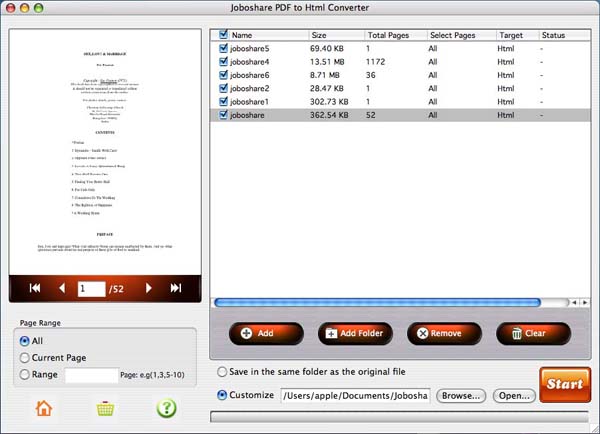This screenshot has width=600, height=434.
Task: Advance to the next preview page
Action: [x=150, y=288]
